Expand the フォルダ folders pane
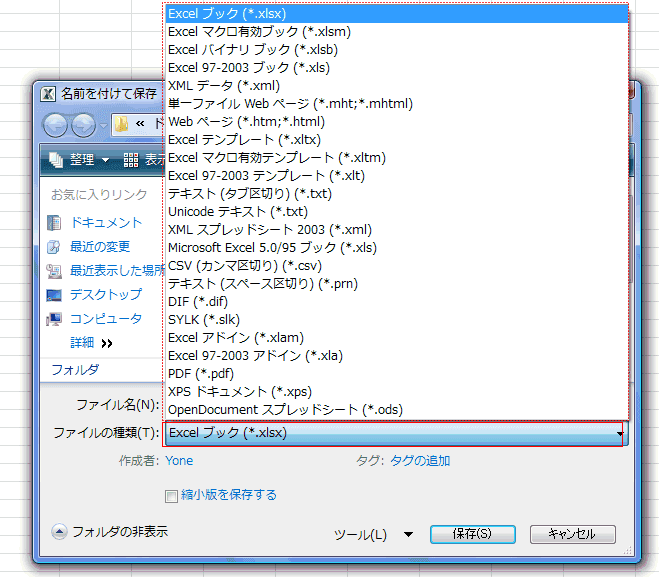The image size is (659, 577). [75, 370]
